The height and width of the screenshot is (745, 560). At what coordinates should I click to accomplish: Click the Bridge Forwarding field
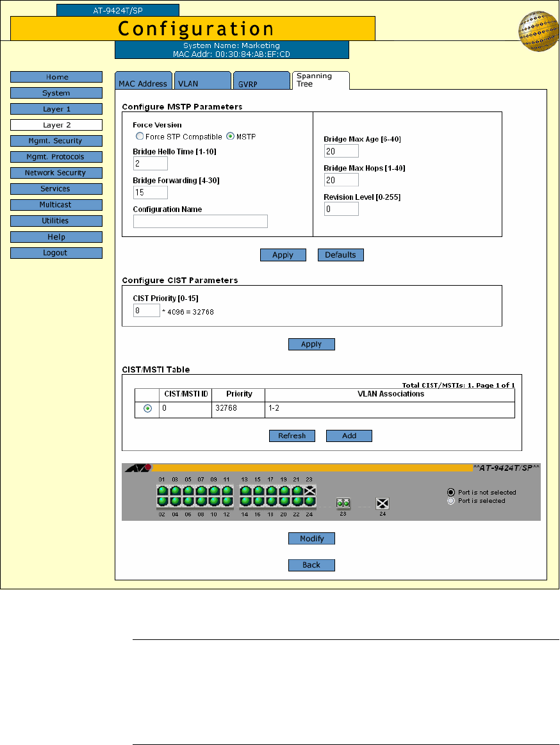coord(151,192)
